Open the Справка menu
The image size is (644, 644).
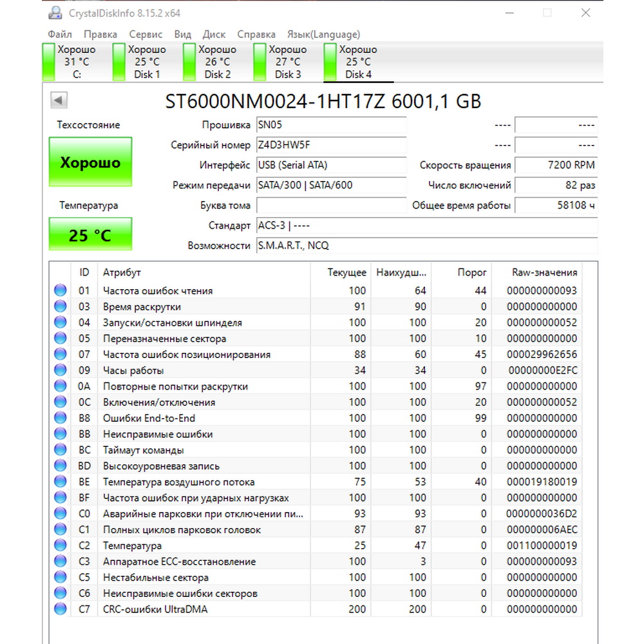(x=256, y=34)
